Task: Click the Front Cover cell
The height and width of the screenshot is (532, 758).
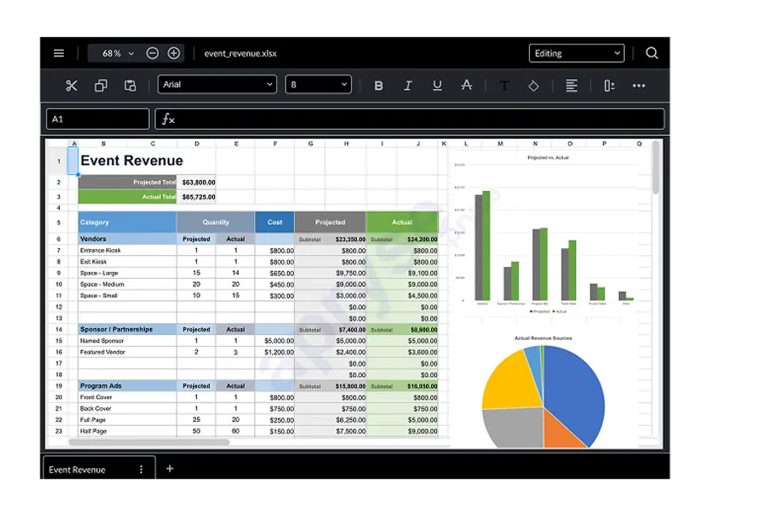Action: (128, 397)
